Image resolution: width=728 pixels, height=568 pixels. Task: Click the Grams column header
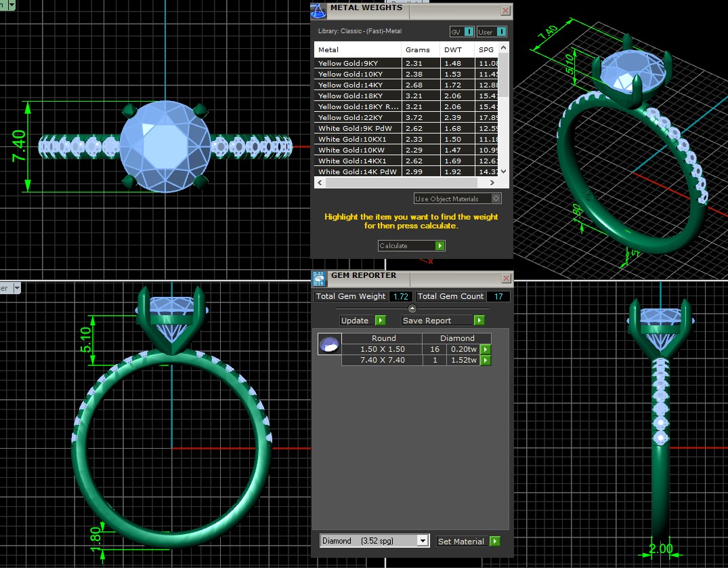click(x=418, y=50)
